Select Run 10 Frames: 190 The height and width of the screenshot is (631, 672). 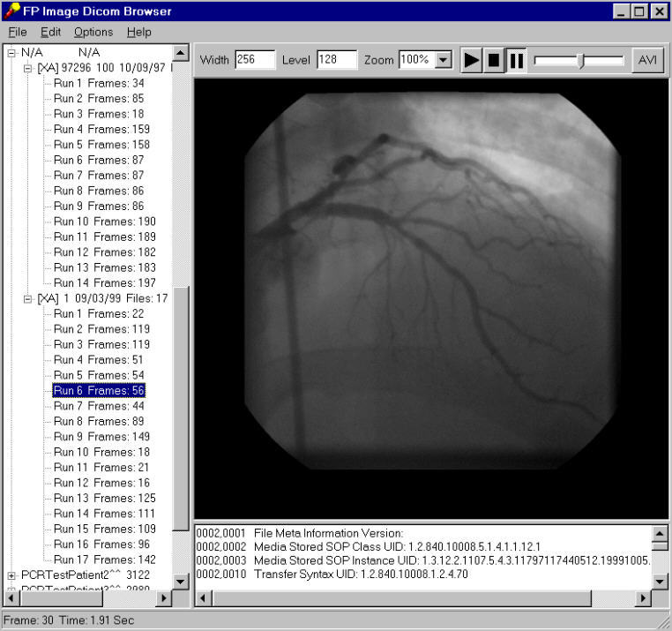[x=105, y=222]
